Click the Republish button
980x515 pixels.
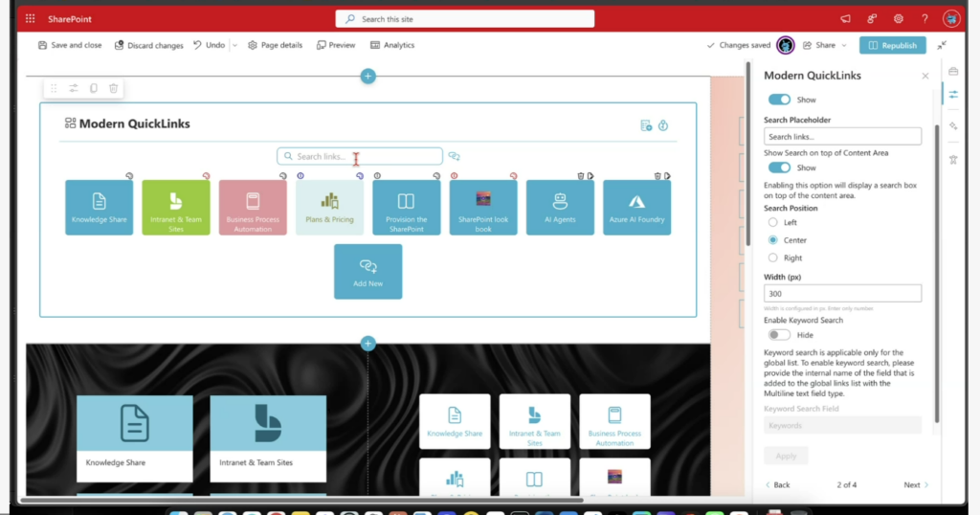tap(893, 45)
